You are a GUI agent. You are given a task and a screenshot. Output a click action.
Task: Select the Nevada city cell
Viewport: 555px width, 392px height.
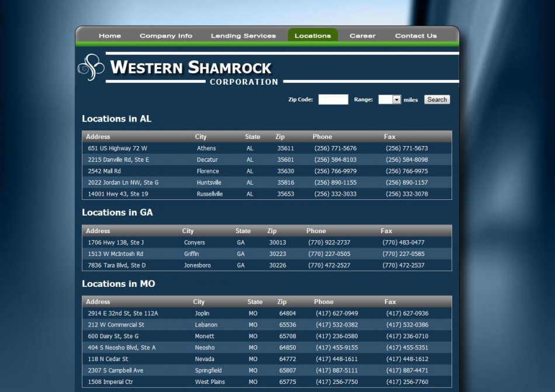tap(204, 359)
